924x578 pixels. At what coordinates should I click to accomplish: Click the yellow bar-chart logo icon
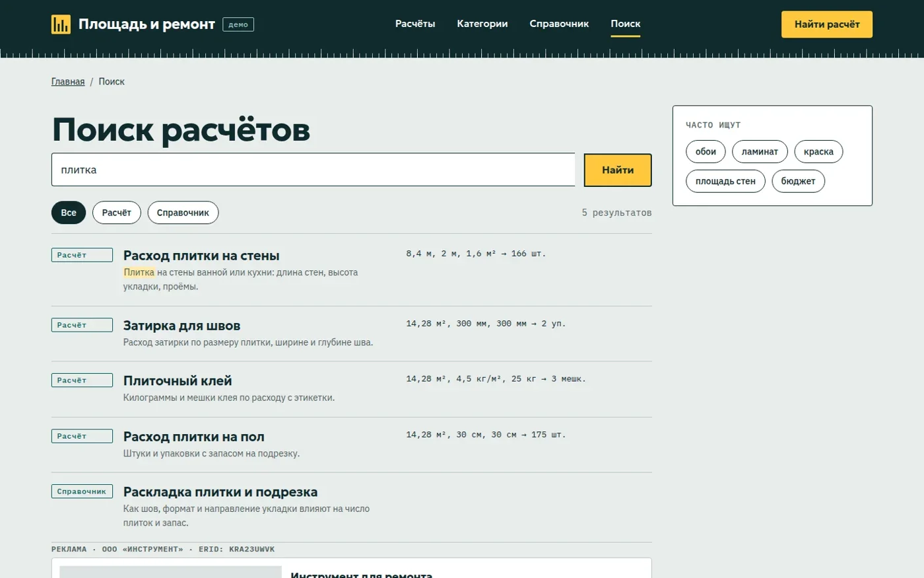point(61,24)
